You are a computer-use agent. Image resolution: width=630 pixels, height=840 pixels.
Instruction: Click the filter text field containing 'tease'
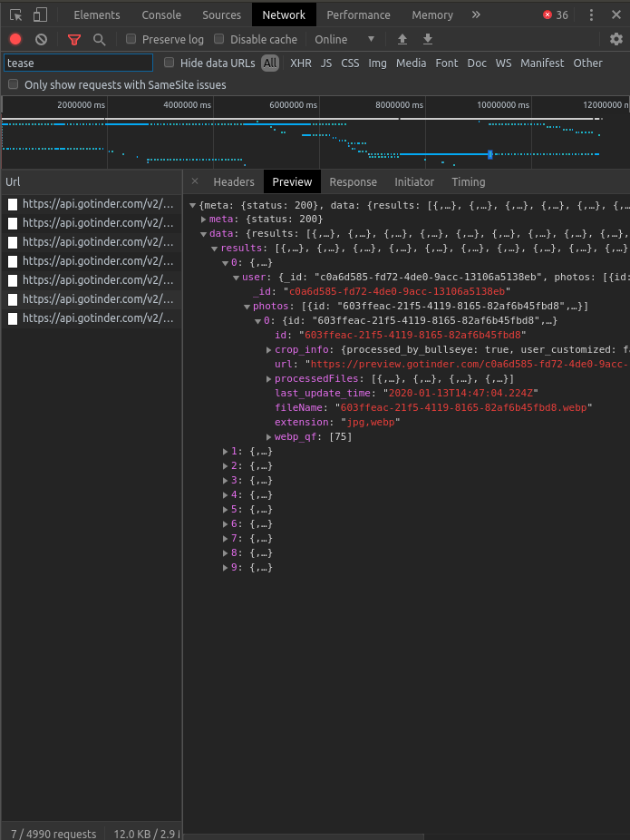point(78,63)
